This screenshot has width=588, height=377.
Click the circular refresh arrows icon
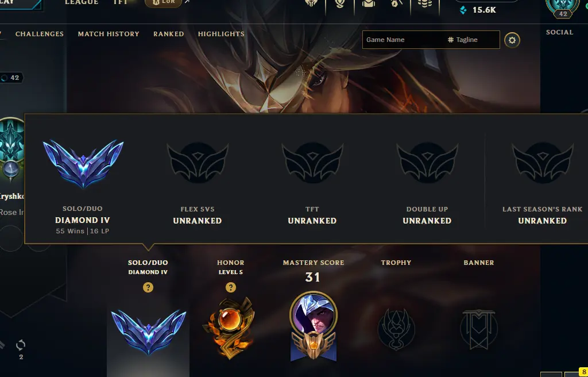(x=21, y=345)
